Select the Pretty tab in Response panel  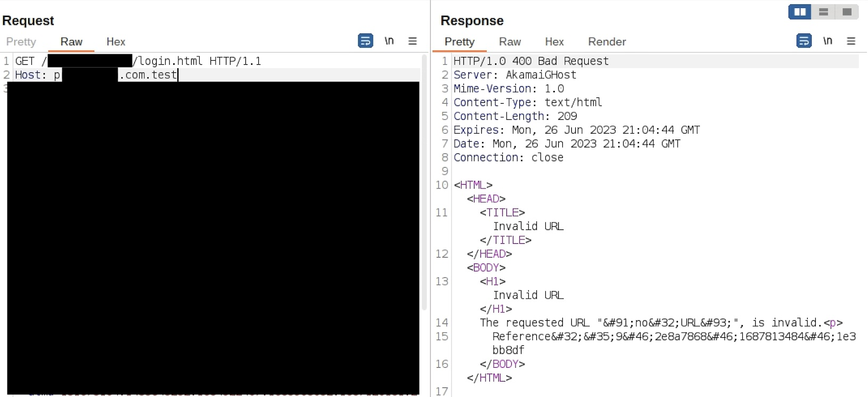pyautogui.click(x=460, y=42)
